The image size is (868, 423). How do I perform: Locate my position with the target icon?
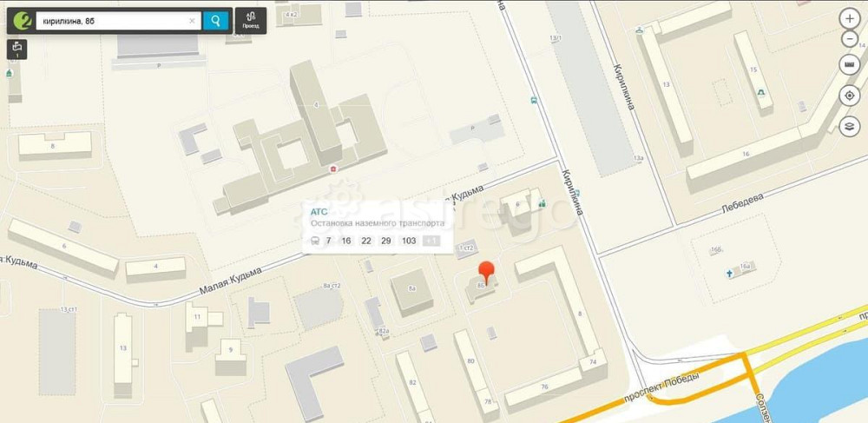(x=850, y=96)
